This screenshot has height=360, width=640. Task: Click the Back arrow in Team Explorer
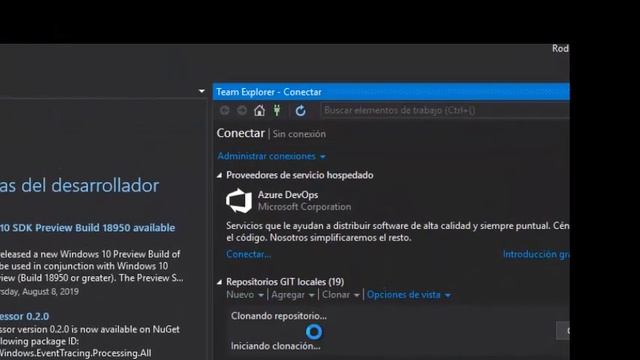click(x=224, y=111)
